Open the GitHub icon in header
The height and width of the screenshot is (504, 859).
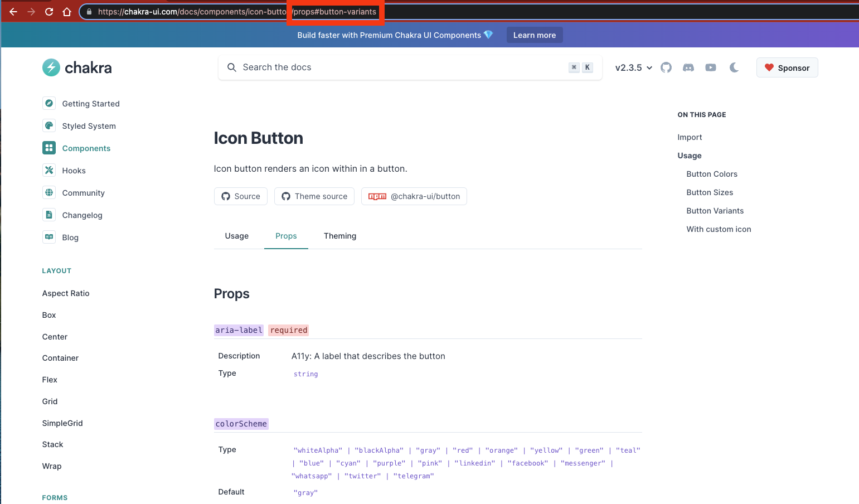tap(666, 67)
